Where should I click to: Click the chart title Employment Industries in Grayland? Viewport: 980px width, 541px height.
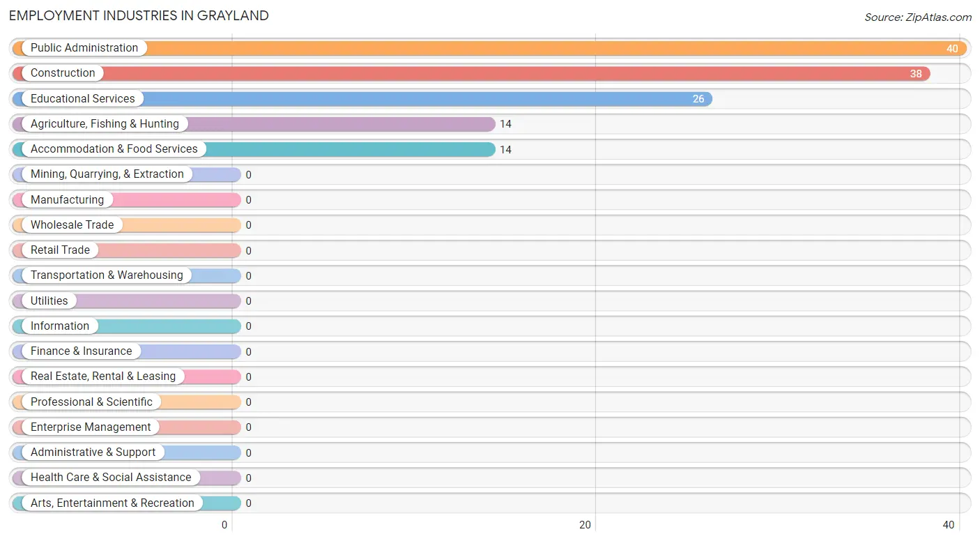pos(139,15)
